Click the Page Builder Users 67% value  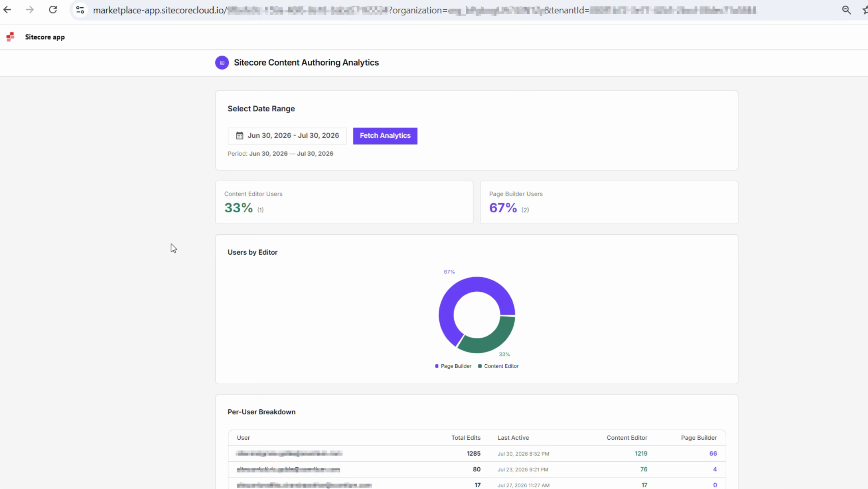(503, 208)
